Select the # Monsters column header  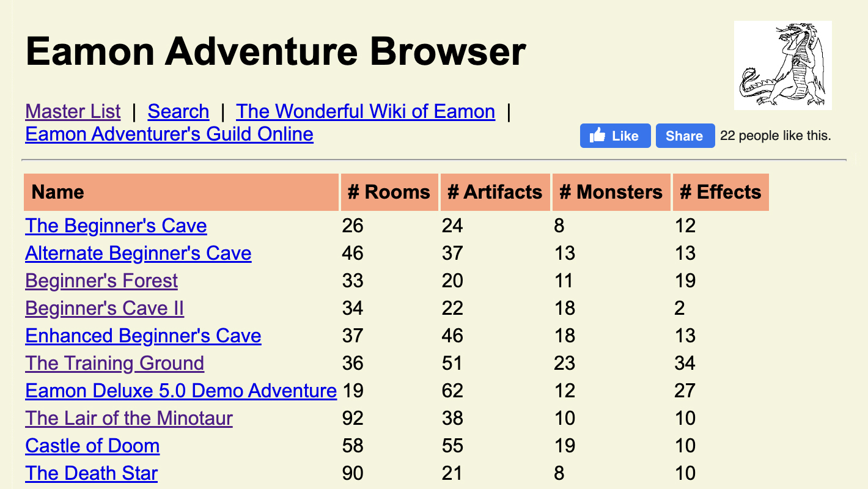611,192
